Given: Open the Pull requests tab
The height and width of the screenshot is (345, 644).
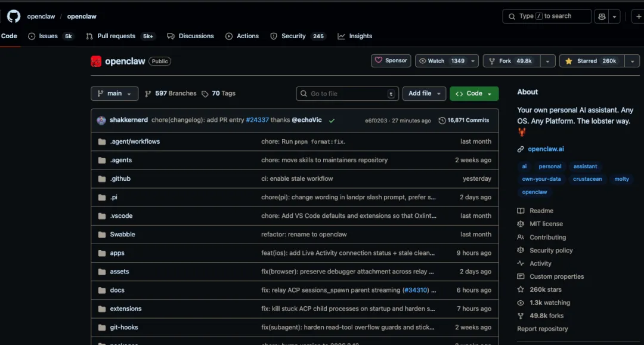Looking at the screenshot, I should (x=116, y=36).
